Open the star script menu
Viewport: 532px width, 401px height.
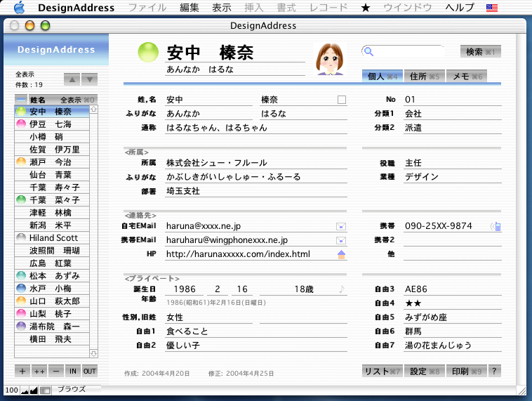click(366, 8)
